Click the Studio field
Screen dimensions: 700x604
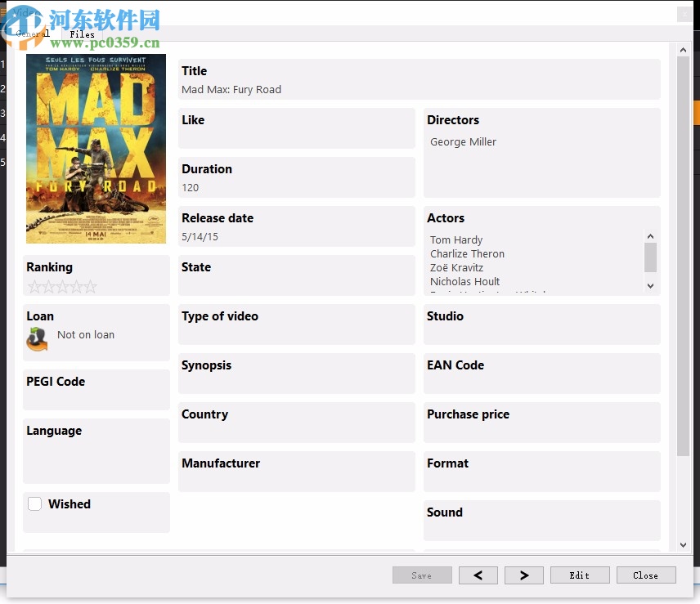542,324
